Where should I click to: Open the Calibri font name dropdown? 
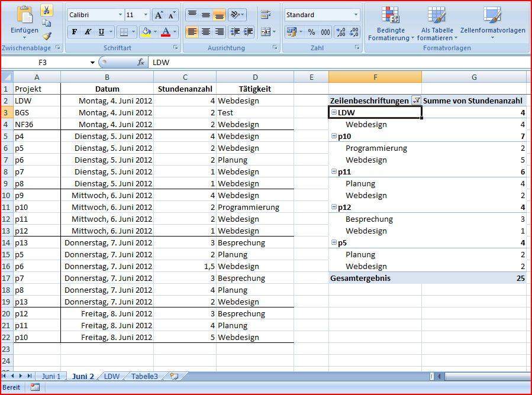coord(120,15)
